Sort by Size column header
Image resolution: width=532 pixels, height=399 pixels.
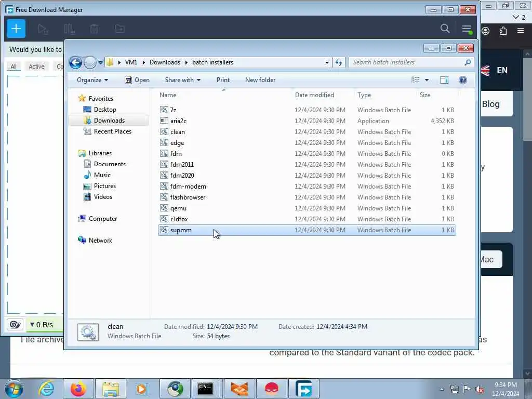point(436,95)
